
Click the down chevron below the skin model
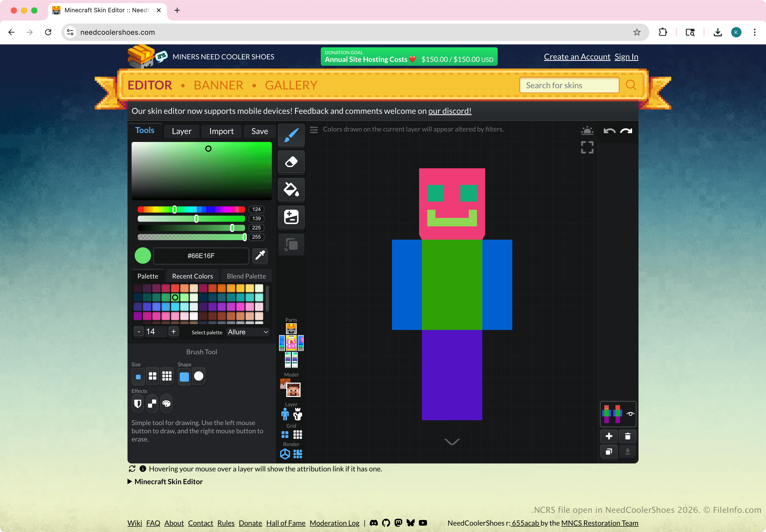(x=452, y=442)
